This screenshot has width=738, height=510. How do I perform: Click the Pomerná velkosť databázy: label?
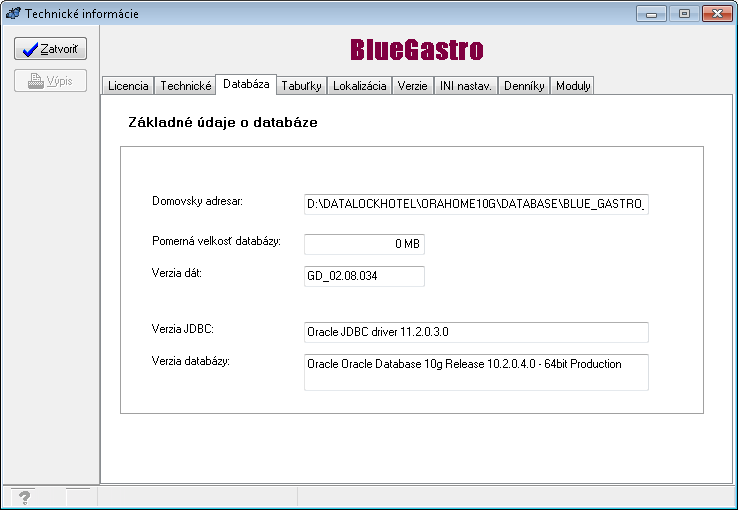pos(216,241)
